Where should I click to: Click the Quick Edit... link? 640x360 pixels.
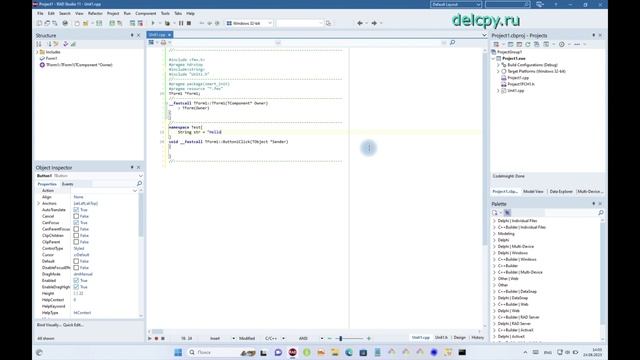73,325
